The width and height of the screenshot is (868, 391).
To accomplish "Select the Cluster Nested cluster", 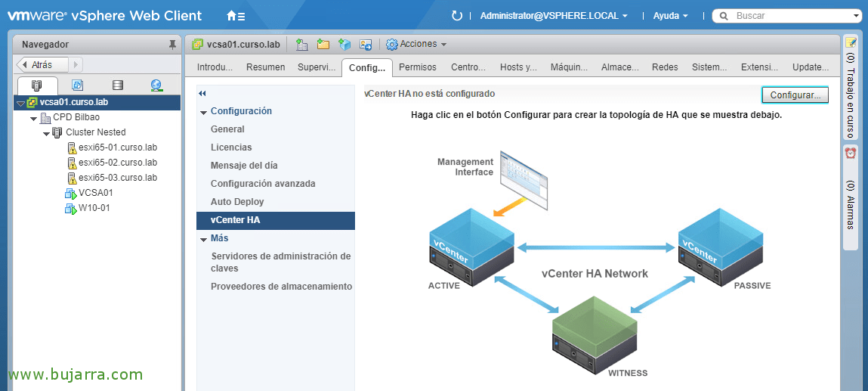I will [x=95, y=132].
